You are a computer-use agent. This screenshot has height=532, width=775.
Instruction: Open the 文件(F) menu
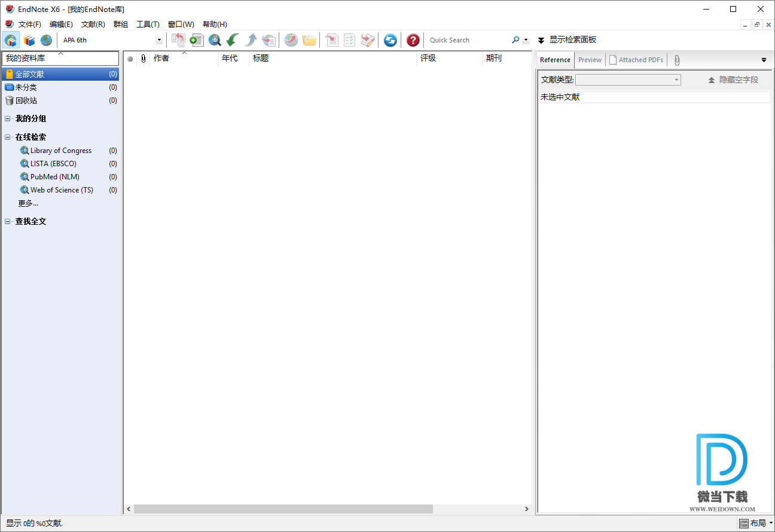pyautogui.click(x=30, y=25)
